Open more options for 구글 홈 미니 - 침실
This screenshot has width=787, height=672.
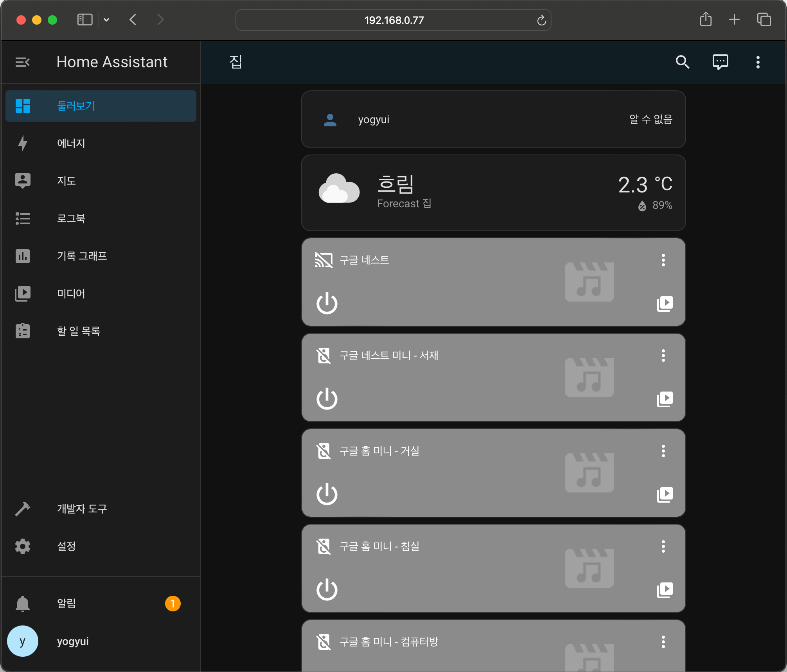663,546
